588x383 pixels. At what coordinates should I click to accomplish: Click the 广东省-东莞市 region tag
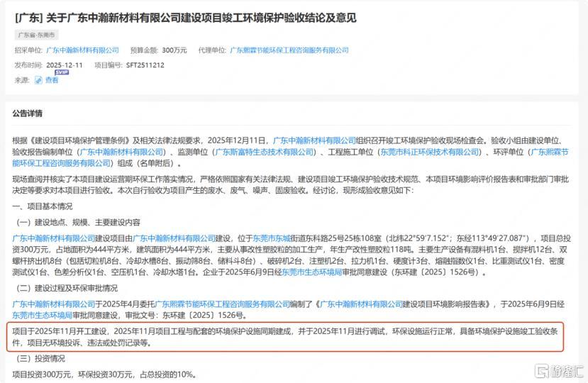click(36, 35)
